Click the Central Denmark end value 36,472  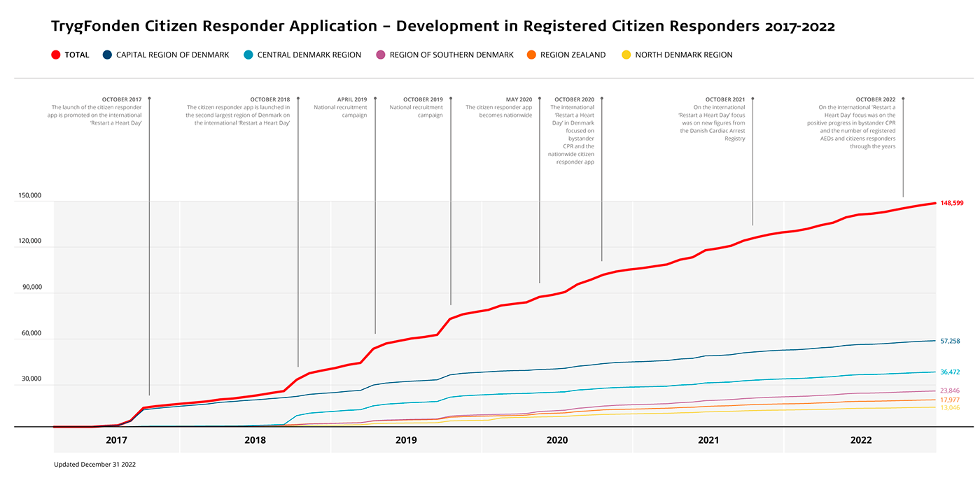[x=950, y=372]
